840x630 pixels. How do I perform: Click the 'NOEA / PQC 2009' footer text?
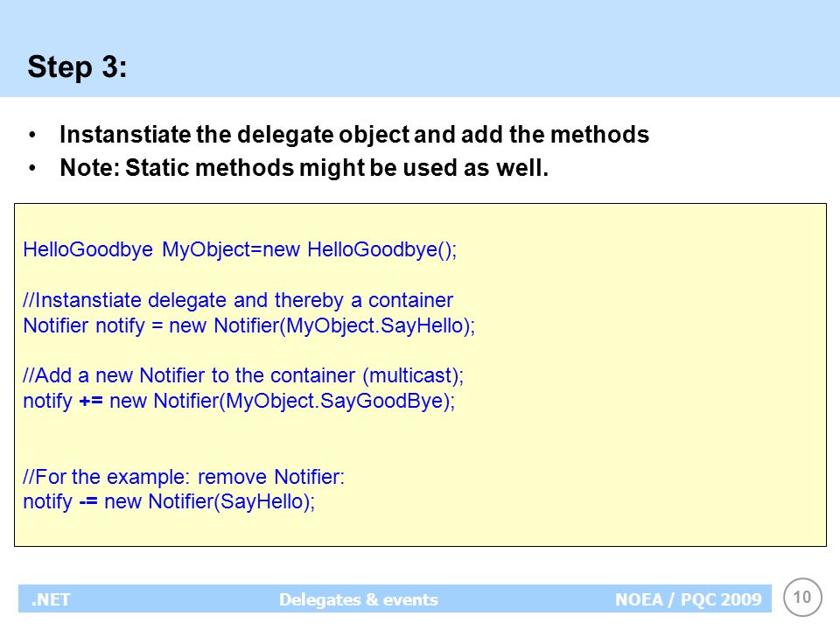pos(689,598)
